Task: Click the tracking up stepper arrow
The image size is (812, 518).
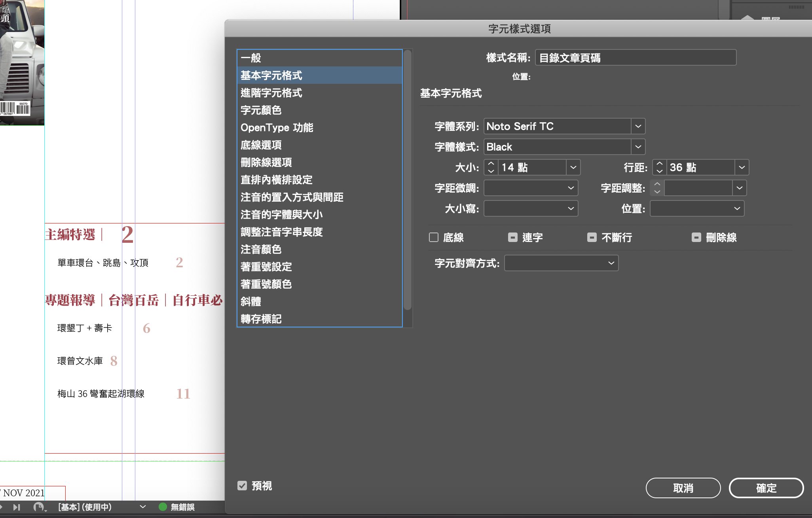Action: tap(657, 184)
